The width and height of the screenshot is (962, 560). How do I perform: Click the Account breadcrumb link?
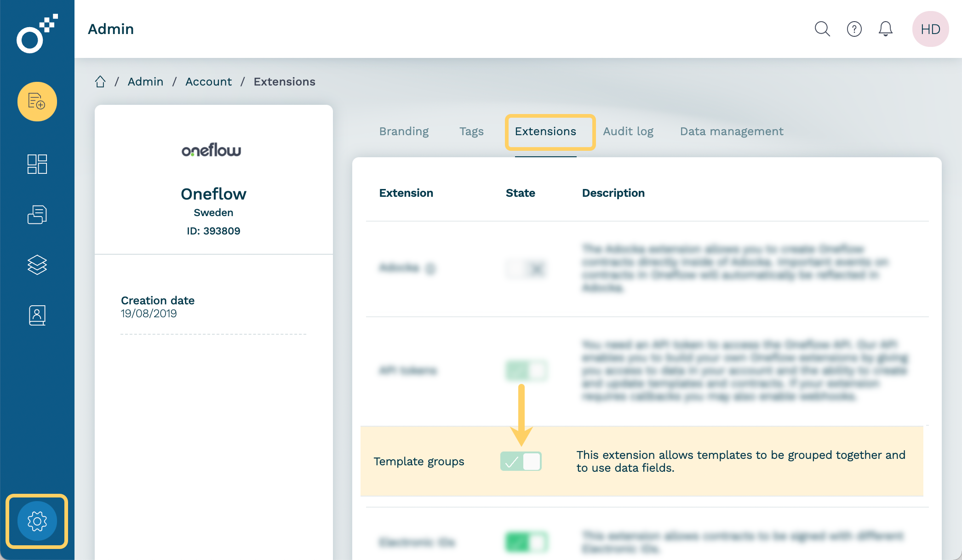(x=208, y=82)
